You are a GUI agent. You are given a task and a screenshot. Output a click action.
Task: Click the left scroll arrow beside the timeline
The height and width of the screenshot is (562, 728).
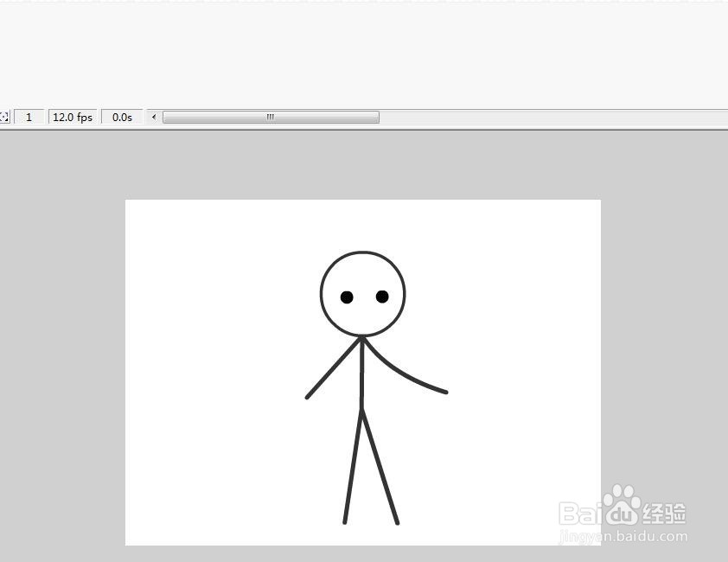coord(153,117)
